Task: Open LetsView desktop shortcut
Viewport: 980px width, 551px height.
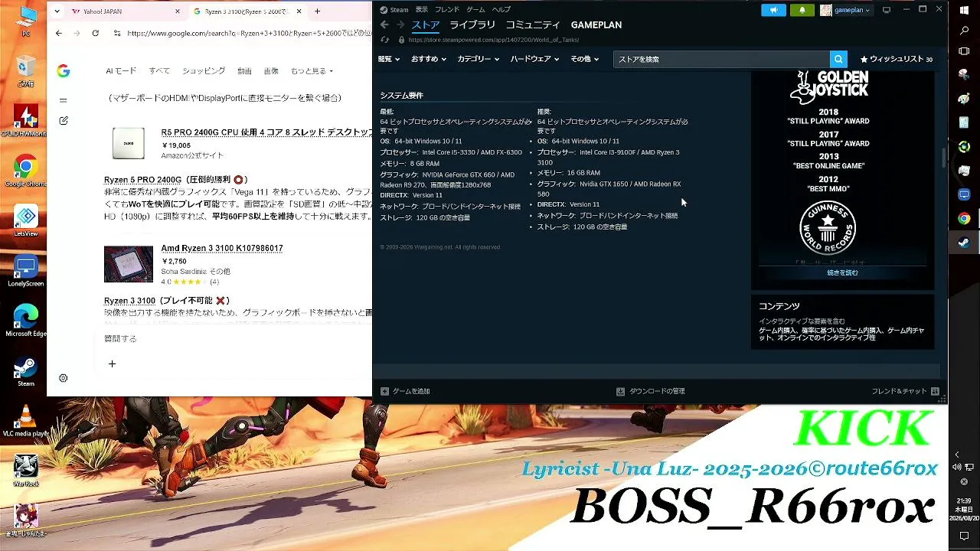Action: [x=26, y=220]
